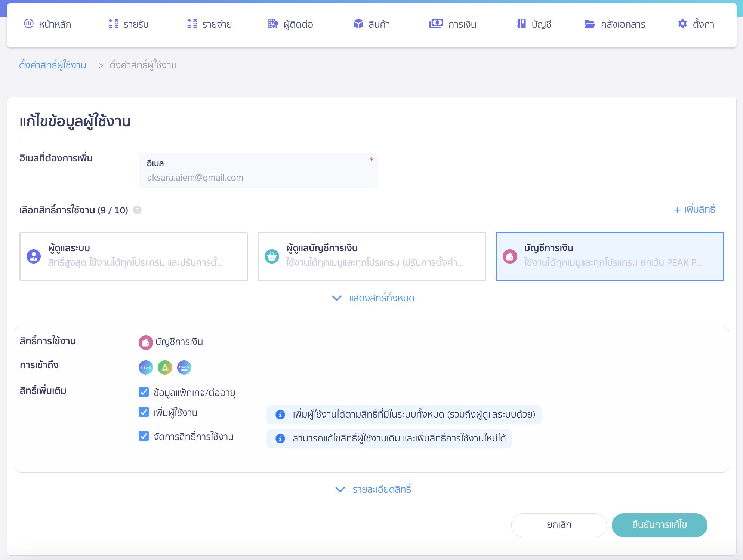Click the green PEAK Asset access icon
Viewport: 743px width, 560px height.
coord(165,367)
